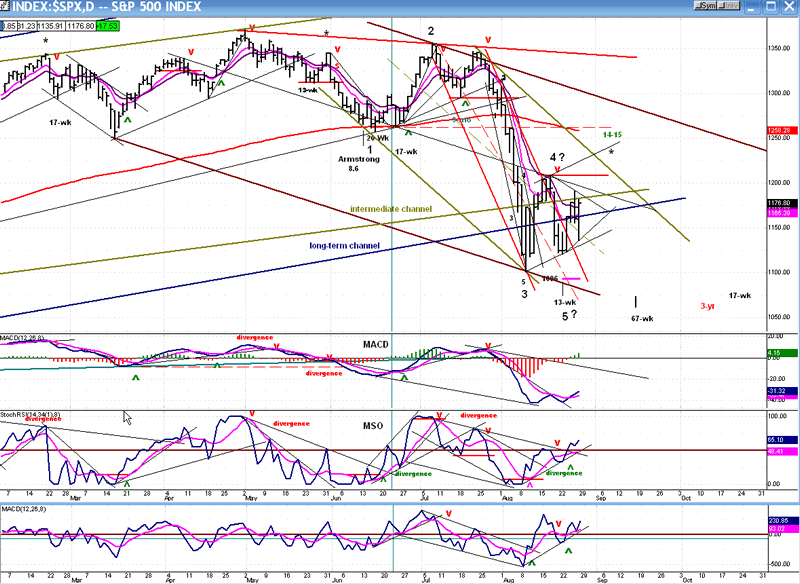The width and height of the screenshot is (800, 584).
Task: Select the magenta 1165.99 axis label
Action: click(x=782, y=213)
